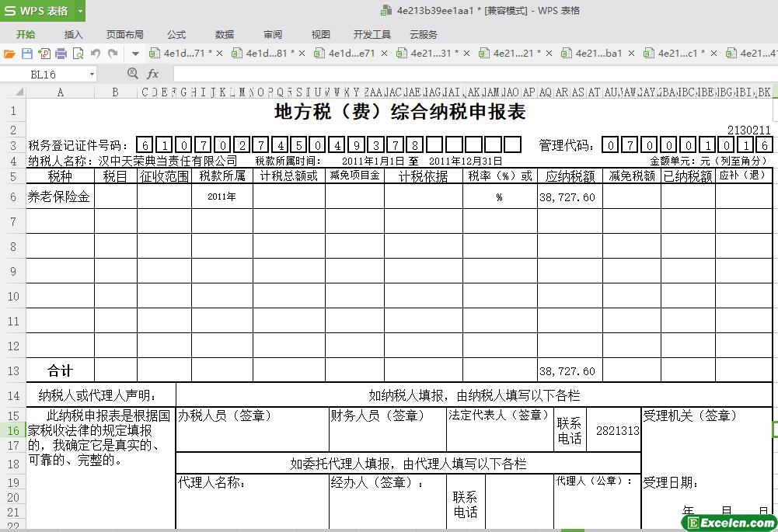Open the 插入 ribbon tab
The height and width of the screenshot is (532, 778).
point(73,34)
